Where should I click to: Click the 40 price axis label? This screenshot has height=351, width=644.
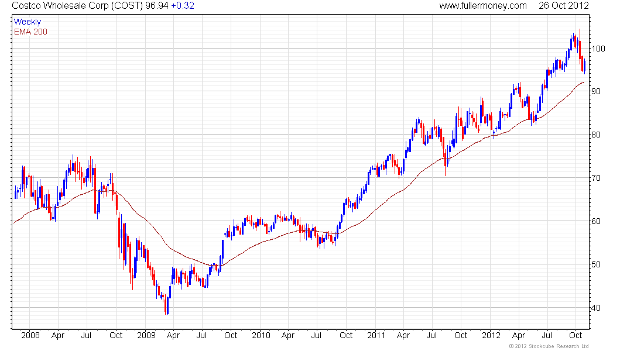[595, 308]
